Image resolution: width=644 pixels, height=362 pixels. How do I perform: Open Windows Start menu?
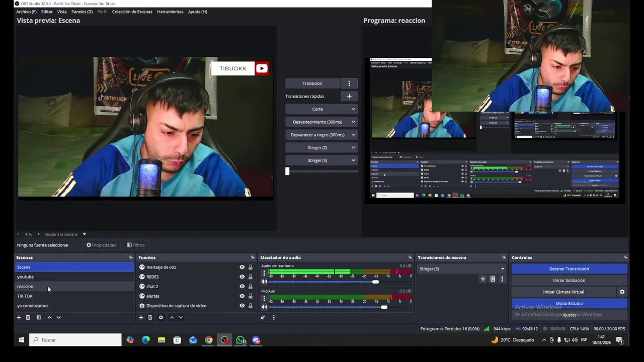point(21,340)
